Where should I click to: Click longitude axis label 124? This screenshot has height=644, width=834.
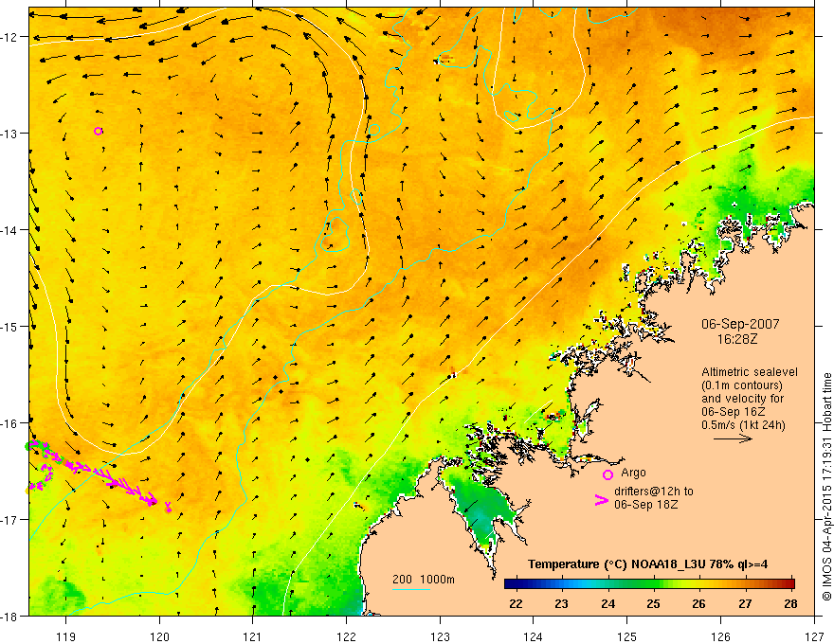[533, 636]
